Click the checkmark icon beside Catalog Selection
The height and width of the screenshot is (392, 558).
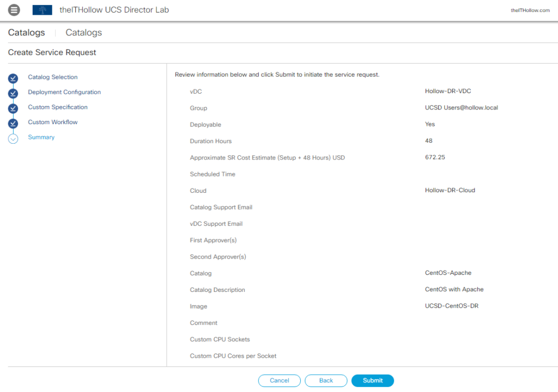click(x=13, y=78)
